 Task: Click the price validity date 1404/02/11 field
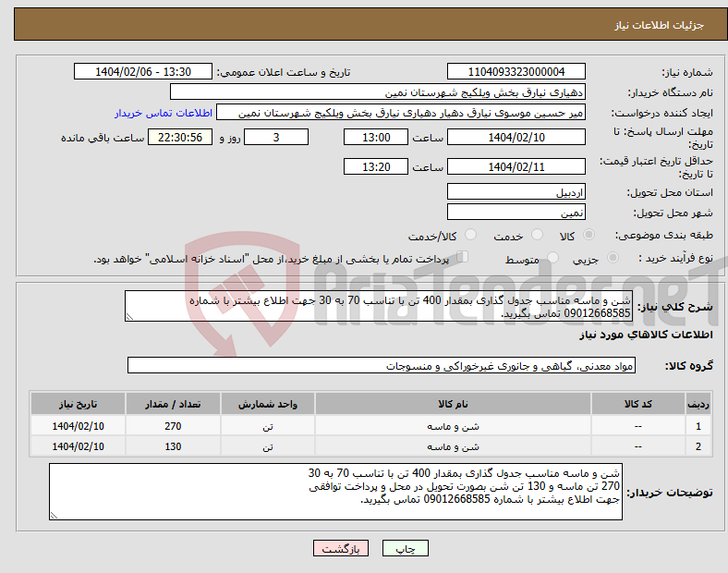(x=516, y=166)
